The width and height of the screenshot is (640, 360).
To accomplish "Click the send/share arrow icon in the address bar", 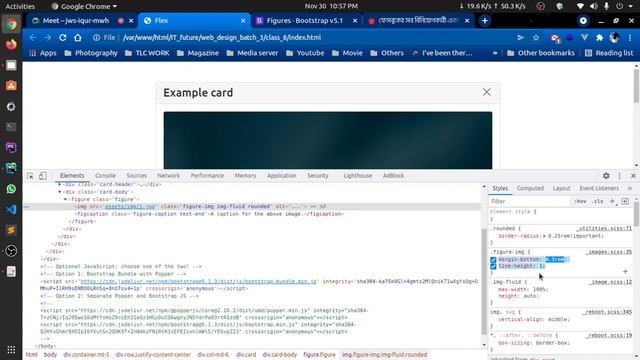I will (520, 38).
